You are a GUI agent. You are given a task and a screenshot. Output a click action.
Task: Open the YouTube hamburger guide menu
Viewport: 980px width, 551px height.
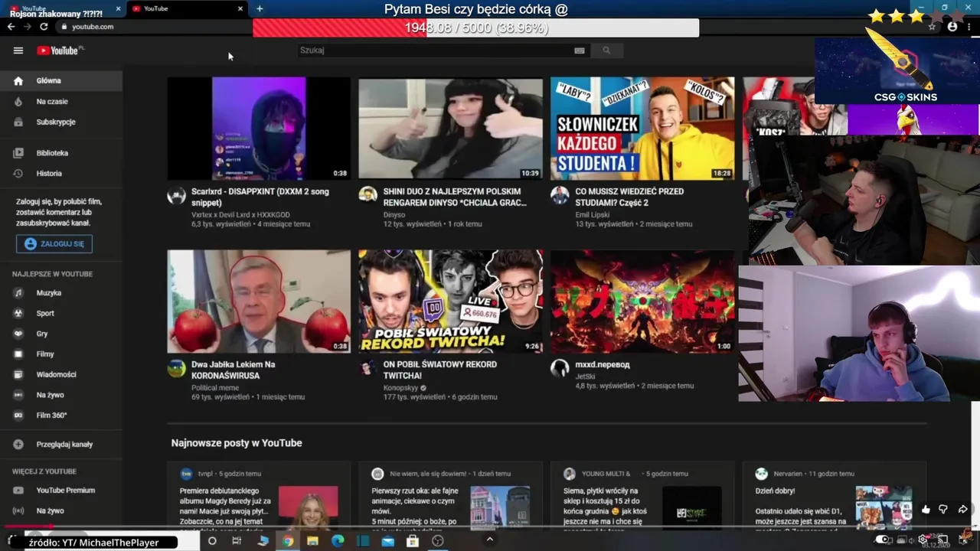[x=18, y=51]
